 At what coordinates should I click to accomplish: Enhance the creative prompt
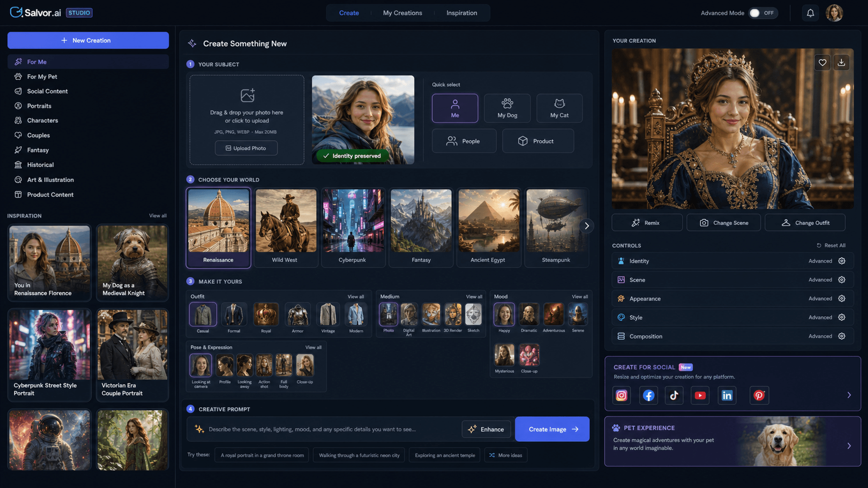(x=487, y=429)
